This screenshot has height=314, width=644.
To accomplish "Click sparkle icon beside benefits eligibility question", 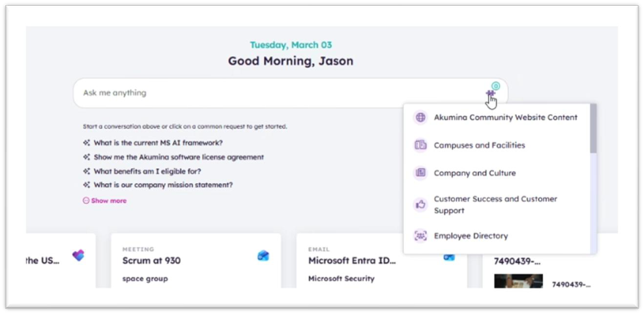I will 86,171.
